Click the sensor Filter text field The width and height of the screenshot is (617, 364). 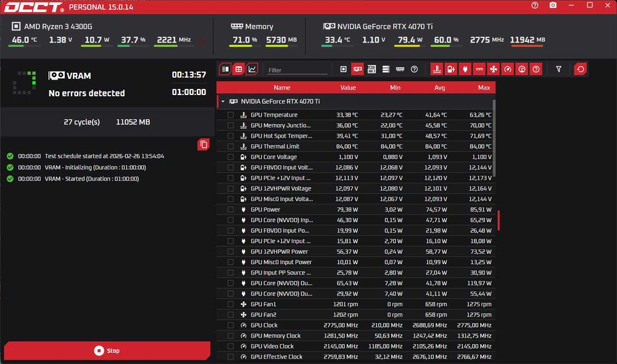[297, 70]
